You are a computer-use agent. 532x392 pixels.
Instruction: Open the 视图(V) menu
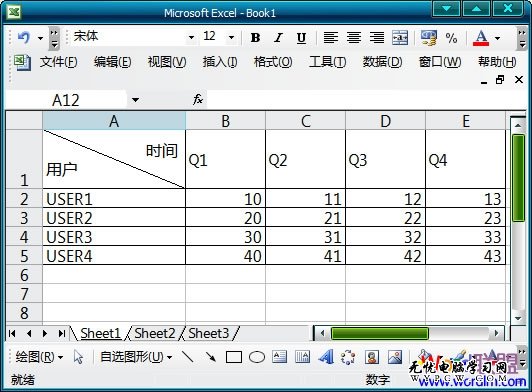click(167, 62)
